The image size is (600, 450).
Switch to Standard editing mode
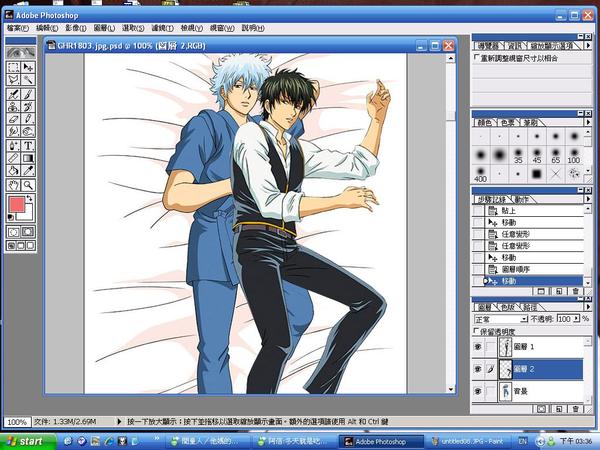click(x=13, y=232)
